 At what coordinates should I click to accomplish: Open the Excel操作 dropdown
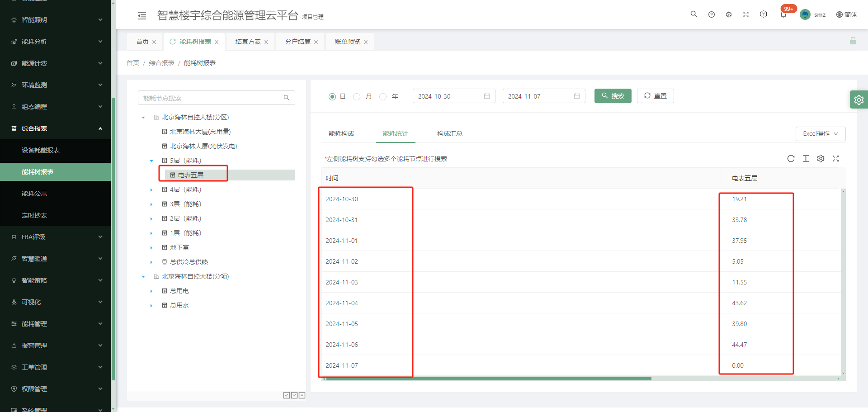(821, 133)
